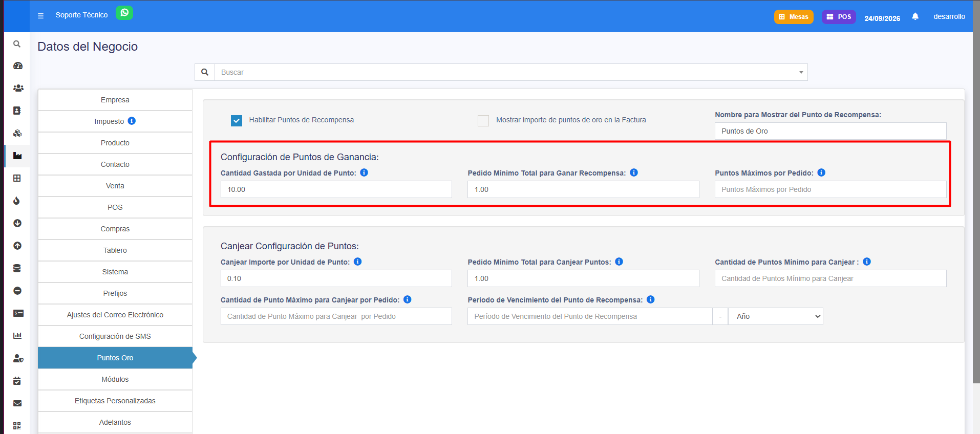
Task: Open the Configuración de SMS tab
Action: (x=115, y=336)
